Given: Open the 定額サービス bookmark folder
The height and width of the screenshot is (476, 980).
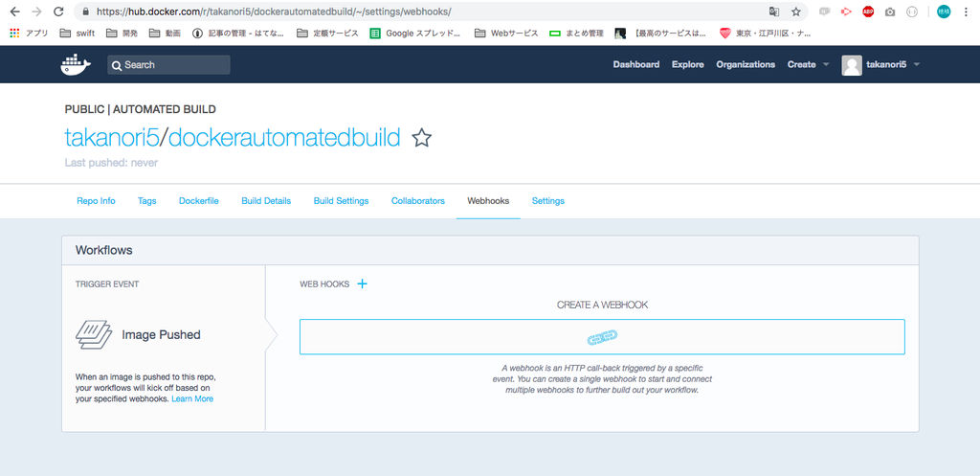Looking at the screenshot, I should [x=327, y=34].
